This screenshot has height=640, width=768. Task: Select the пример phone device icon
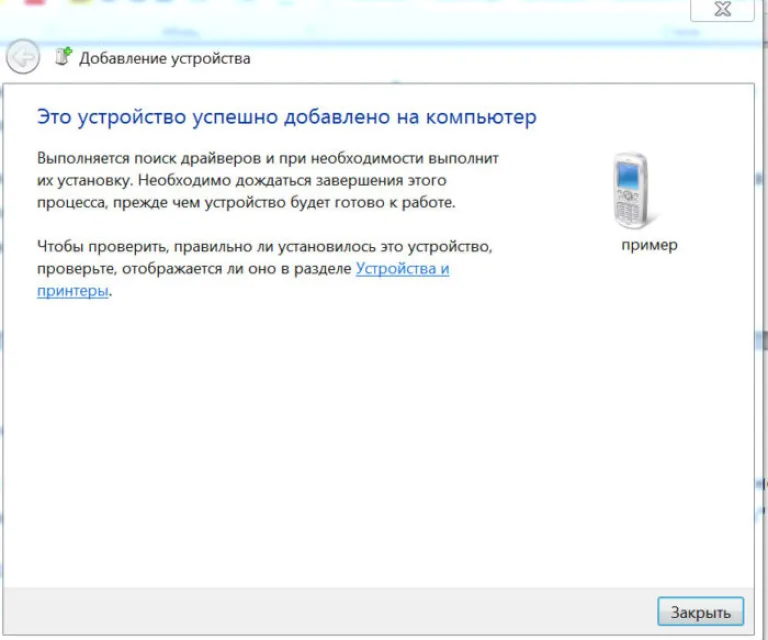pos(633,191)
